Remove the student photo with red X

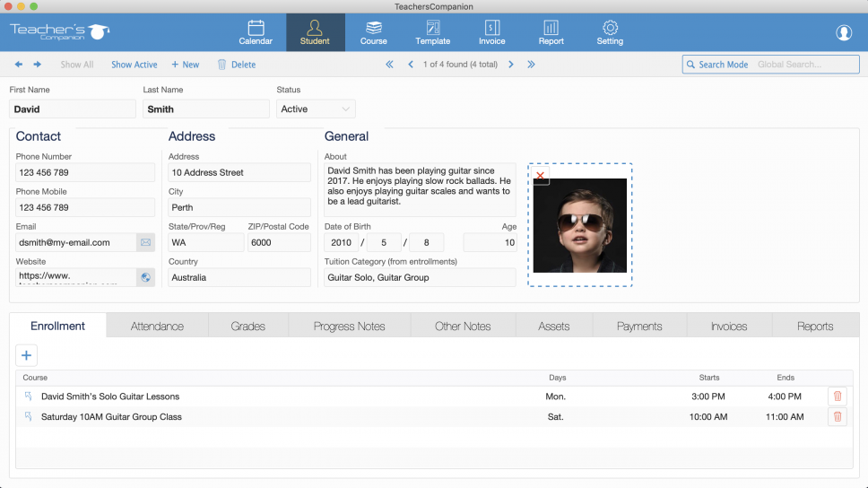tap(541, 176)
